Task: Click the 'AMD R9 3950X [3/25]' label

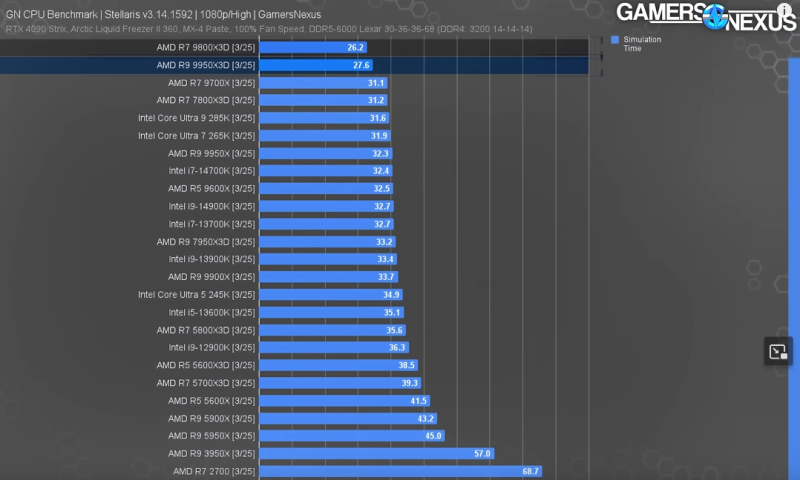Action: (212, 453)
